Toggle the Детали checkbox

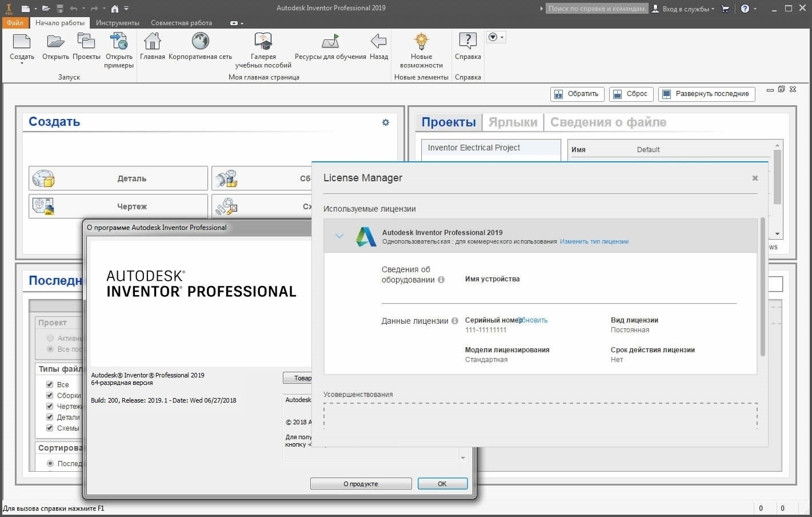(50, 417)
